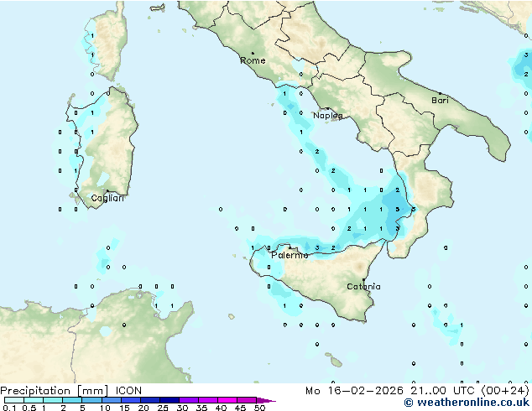
Task: Click the legend value label '0.1'
Action: pos(9,408)
